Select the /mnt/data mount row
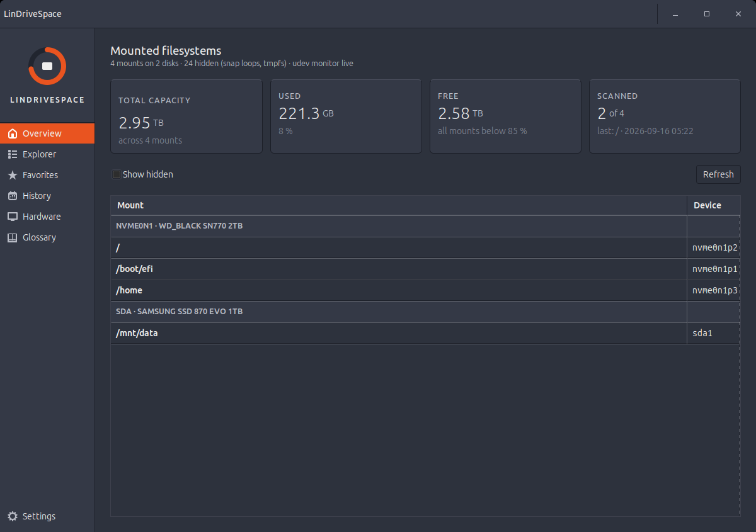The height and width of the screenshot is (532, 756). tap(425, 334)
